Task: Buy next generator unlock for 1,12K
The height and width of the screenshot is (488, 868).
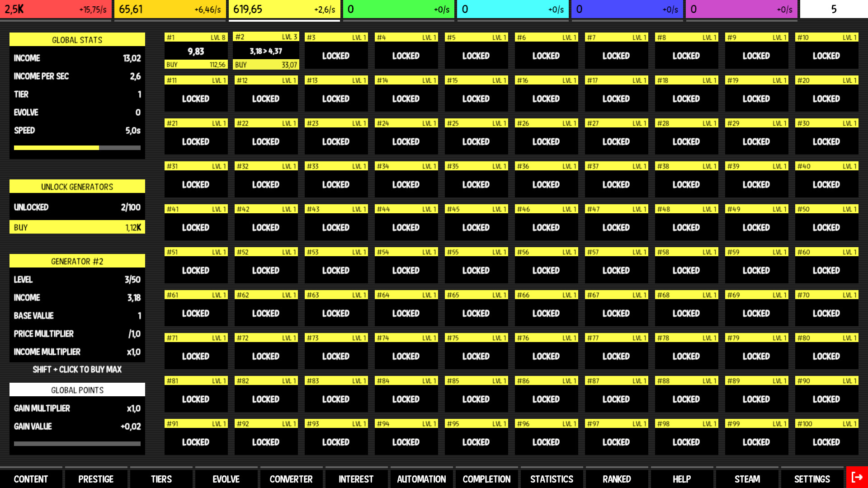Action: pyautogui.click(x=77, y=227)
